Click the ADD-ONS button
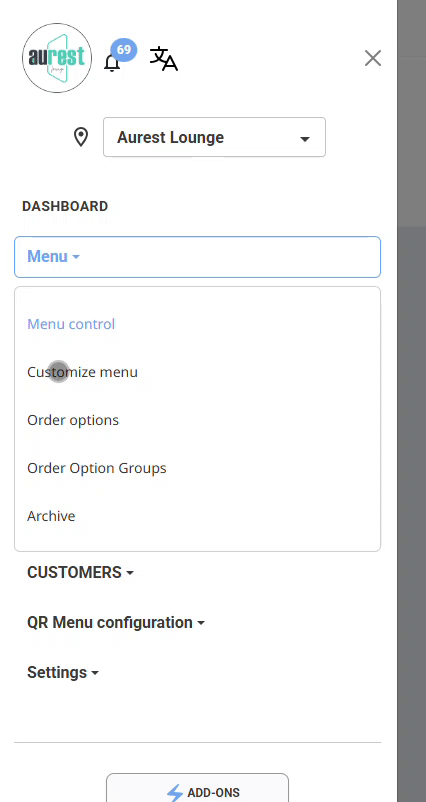This screenshot has height=802, width=426. (197, 788)
